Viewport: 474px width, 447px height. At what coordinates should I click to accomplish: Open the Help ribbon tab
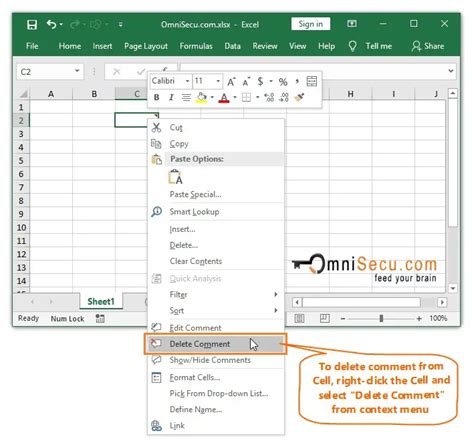pos(326,46)
